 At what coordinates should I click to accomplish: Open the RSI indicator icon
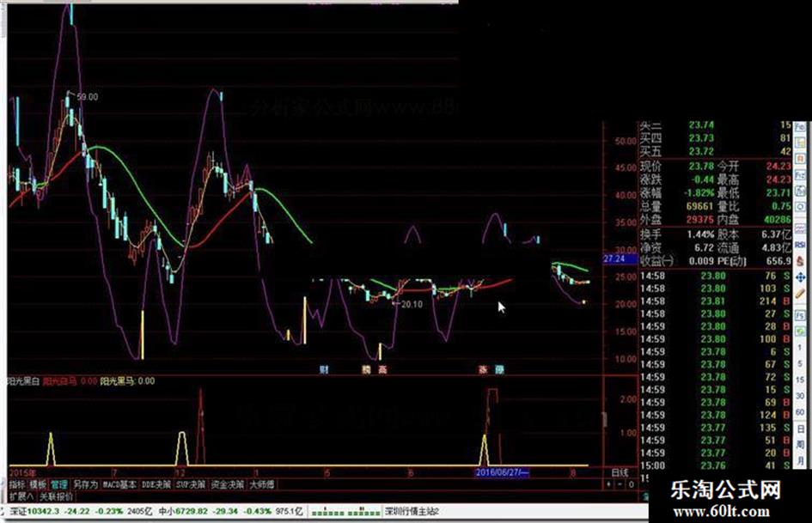[x=800, y=245]
